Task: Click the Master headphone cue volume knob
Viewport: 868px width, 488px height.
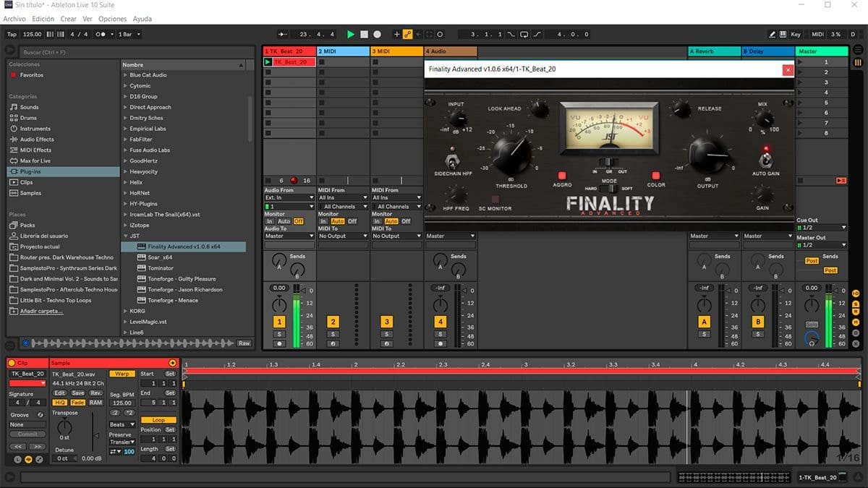Action: pos(812,338)
